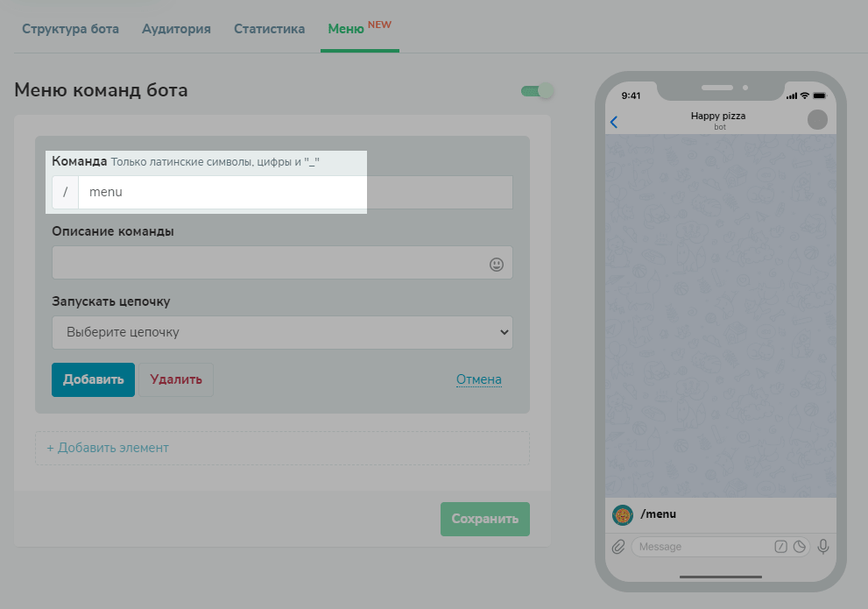Viewport: 868px width, 609px height.
Task: Tap the pizza bot avatar beside /menu
Action: 623,515
